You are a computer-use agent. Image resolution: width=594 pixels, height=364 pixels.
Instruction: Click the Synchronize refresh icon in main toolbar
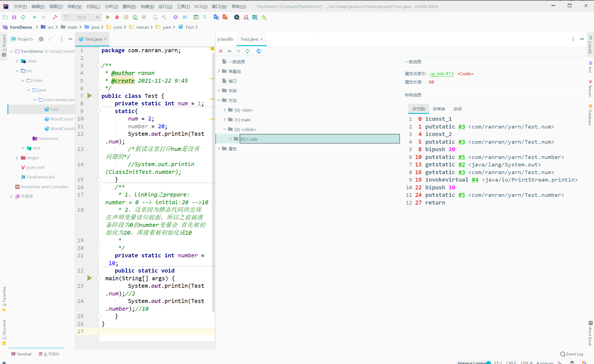pos(23,17)
